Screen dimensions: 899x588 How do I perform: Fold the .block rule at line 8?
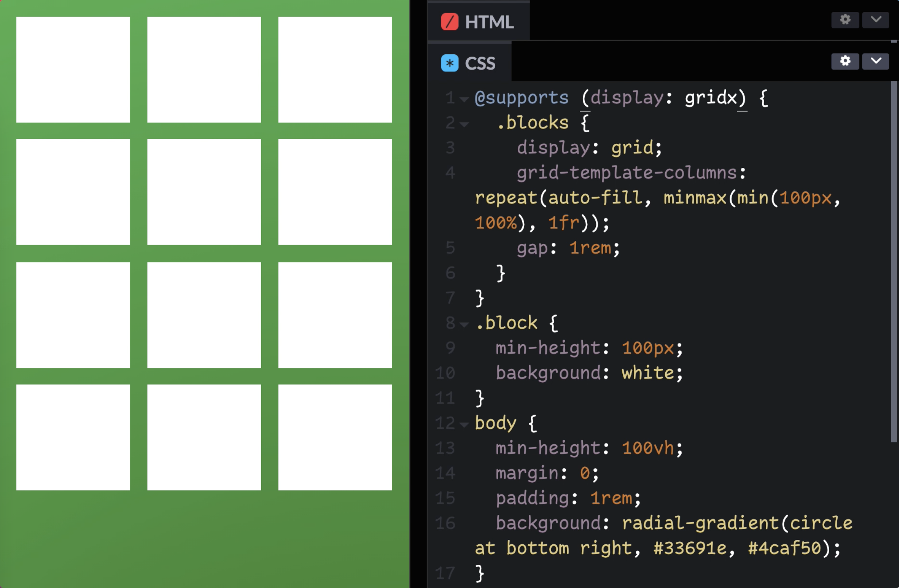pos(464,325)
